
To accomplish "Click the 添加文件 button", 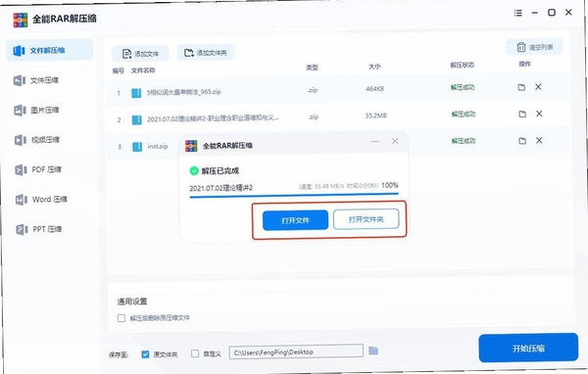I will click(x=140, y=54).
